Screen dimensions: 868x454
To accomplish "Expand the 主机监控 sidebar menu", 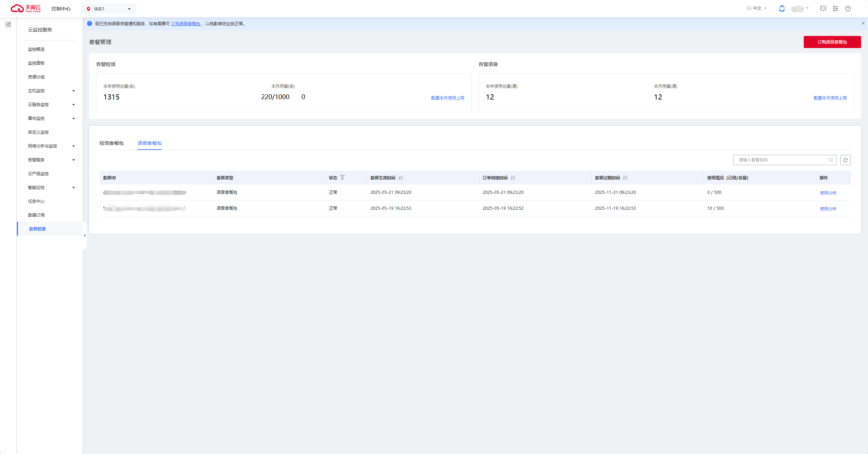I will click(x=51, y=91).
